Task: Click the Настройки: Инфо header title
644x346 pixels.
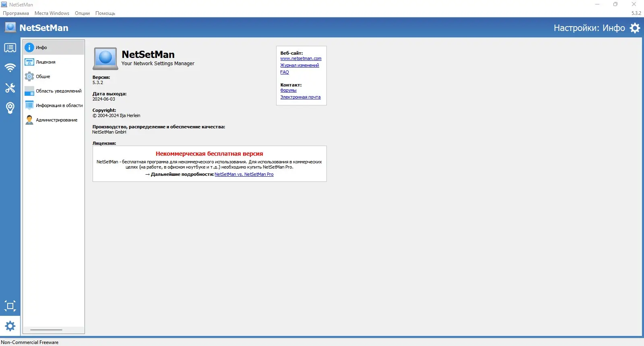Action: [589, 28]
